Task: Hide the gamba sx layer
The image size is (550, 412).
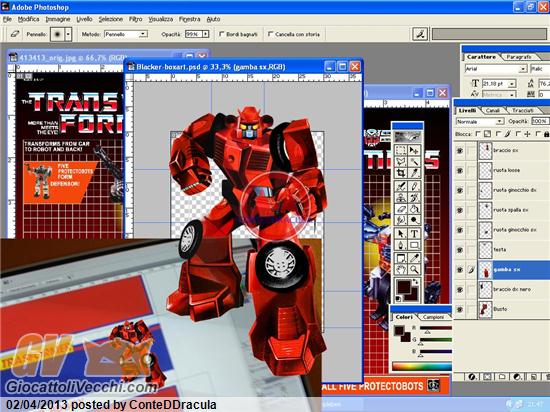Action: pyautogui.click(x=460, y=270)
